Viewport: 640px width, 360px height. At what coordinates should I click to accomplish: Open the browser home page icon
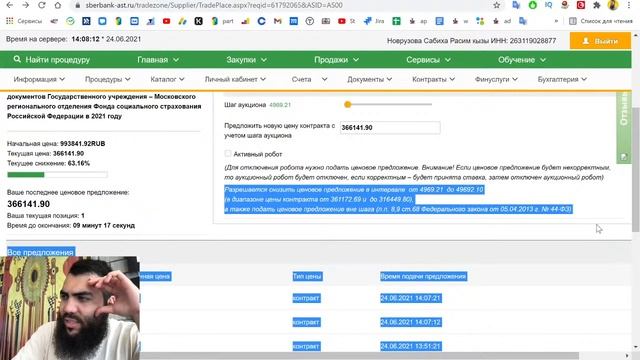click(58, 5)
